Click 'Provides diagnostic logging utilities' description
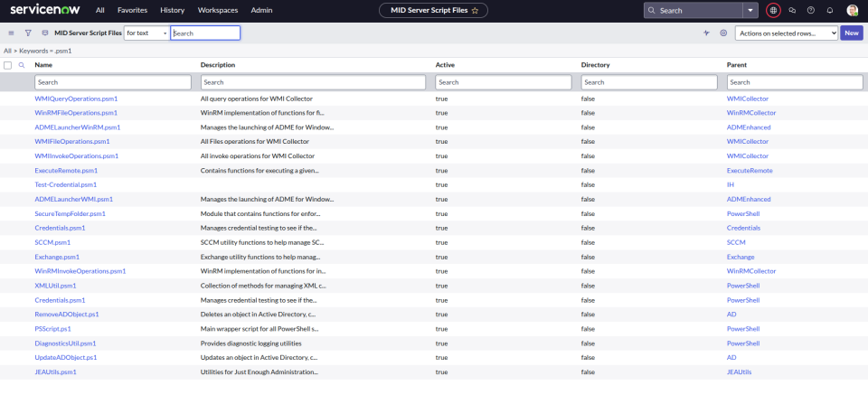Screen dimensions: 868x395 (x=252, y=343)
